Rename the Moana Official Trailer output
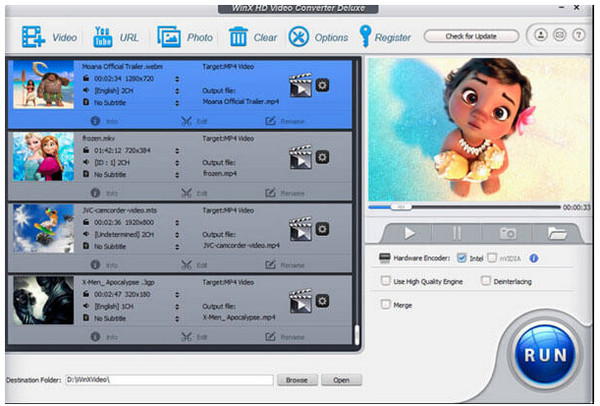The height and width of the screenshot is (406, 600). (285, 121)
